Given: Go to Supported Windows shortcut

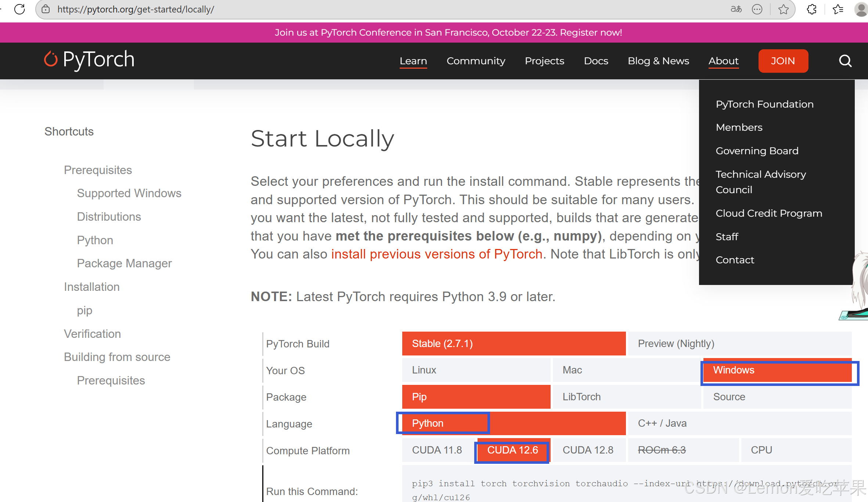Looking at the screenshot, I should tap(129, 193).
